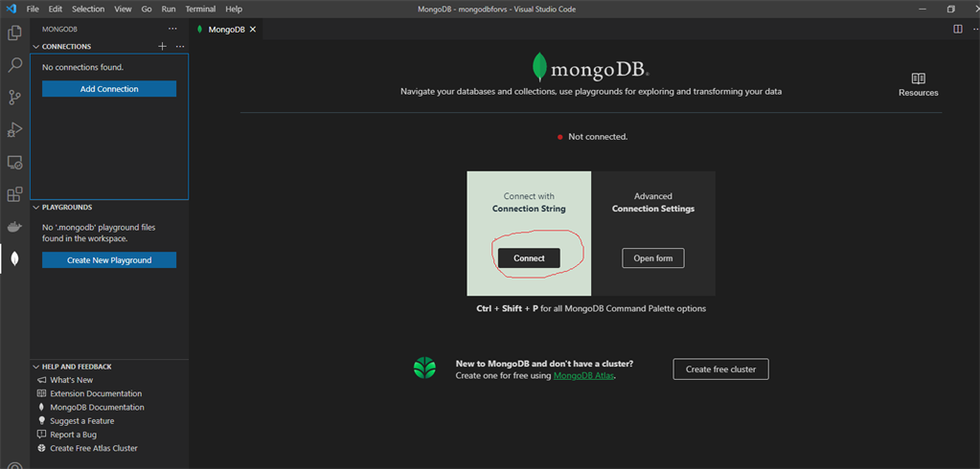Select Create Free Atlas Cluster entry
This screenshot has height=469, width=980.
click(94, 448)
